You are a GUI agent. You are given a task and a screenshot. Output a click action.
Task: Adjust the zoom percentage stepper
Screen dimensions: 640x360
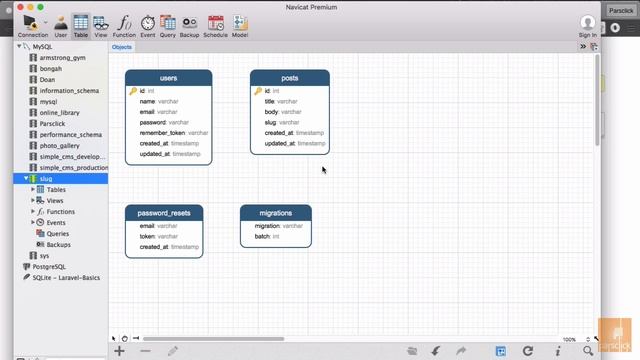588,339
